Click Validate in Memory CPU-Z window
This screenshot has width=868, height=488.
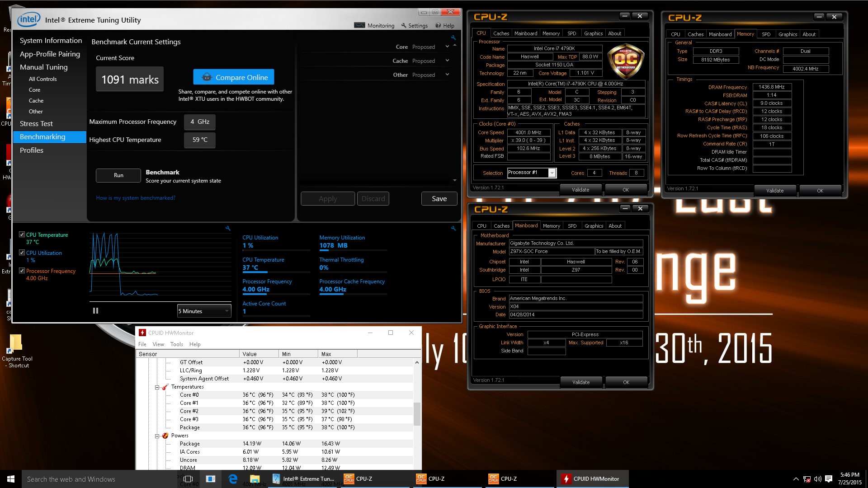[775, 191]
